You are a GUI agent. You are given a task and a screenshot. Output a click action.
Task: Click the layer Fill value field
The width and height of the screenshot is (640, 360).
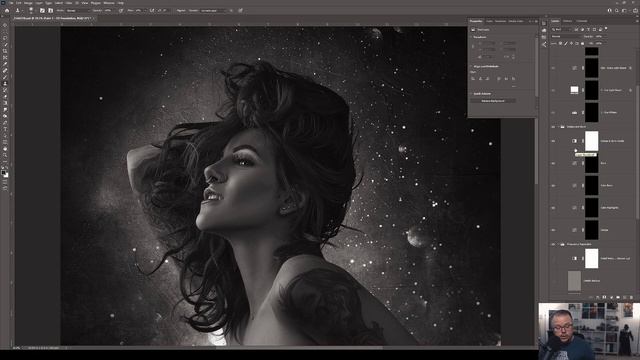pyautogui.click(x=599, y=43)
